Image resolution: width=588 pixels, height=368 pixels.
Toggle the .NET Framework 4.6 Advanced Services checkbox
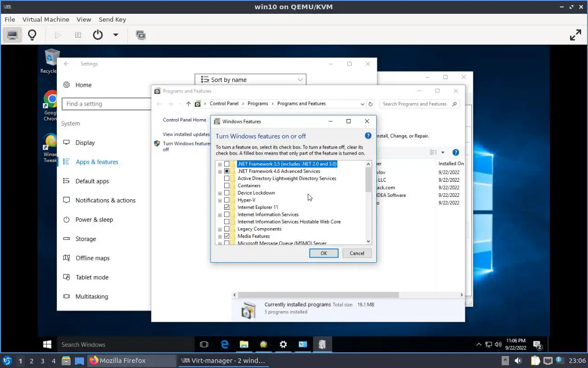coord(227,171)
